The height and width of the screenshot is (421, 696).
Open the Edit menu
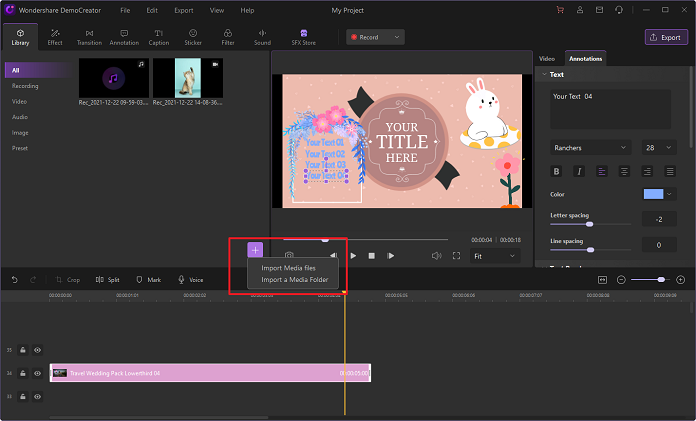[152, 10]
